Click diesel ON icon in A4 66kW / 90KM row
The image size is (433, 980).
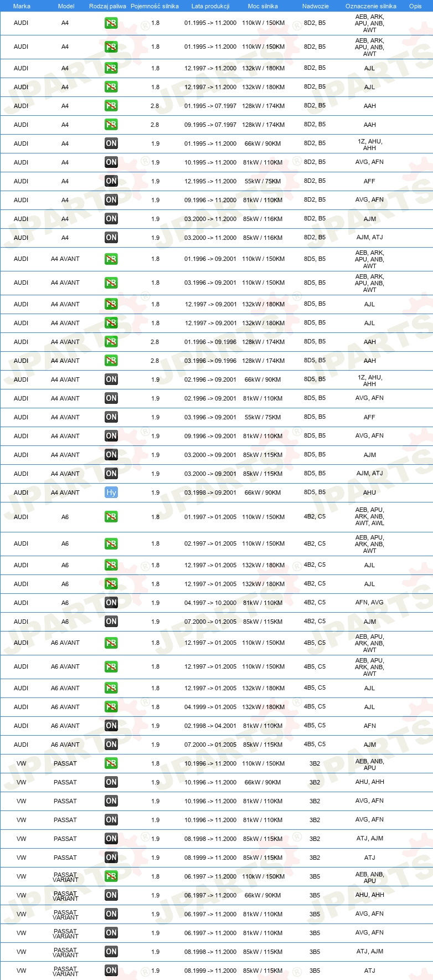tap(111, 143)
